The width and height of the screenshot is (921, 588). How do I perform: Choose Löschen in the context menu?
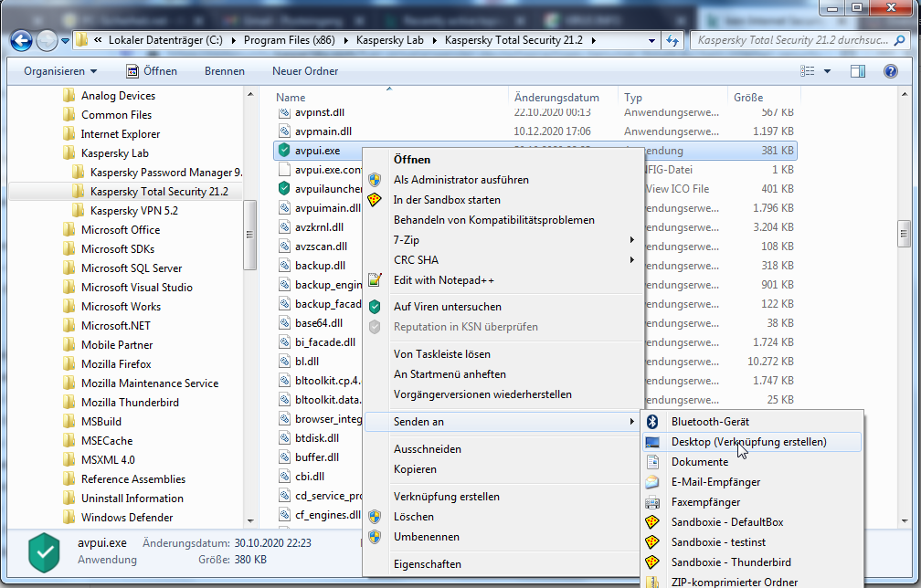click(503, 517)
